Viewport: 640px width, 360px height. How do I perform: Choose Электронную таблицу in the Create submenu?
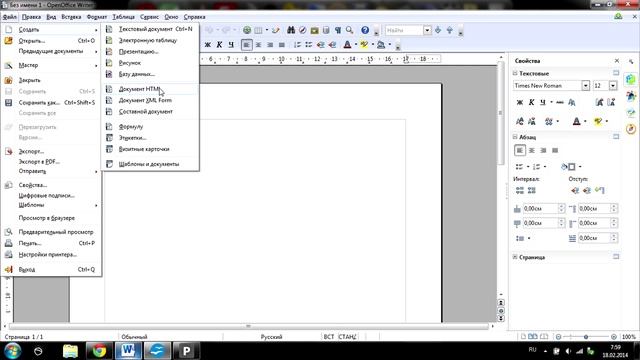149,40
